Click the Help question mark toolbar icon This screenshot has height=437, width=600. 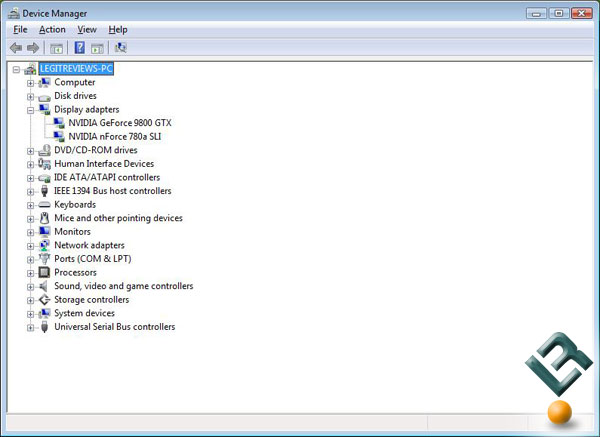(x=80, y=47)
